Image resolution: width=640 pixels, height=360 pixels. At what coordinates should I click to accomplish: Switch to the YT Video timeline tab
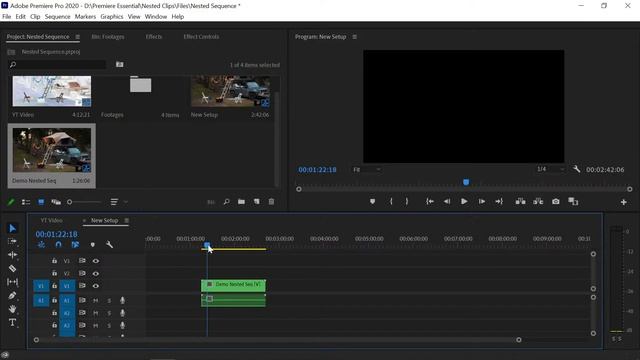[51, 220]
